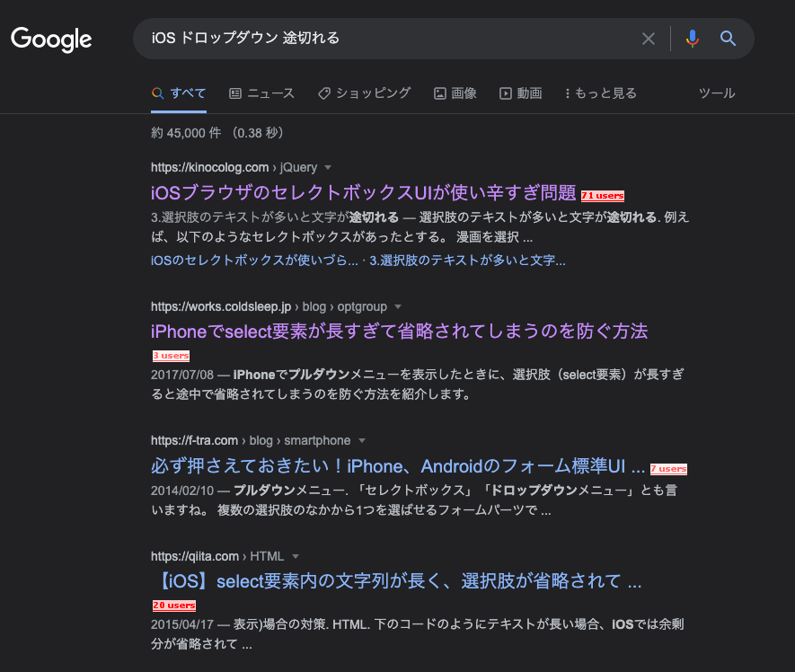Click the 20 users Hatena bookmark badge
This screenshot has height=672, width=795.
[172, 605]
